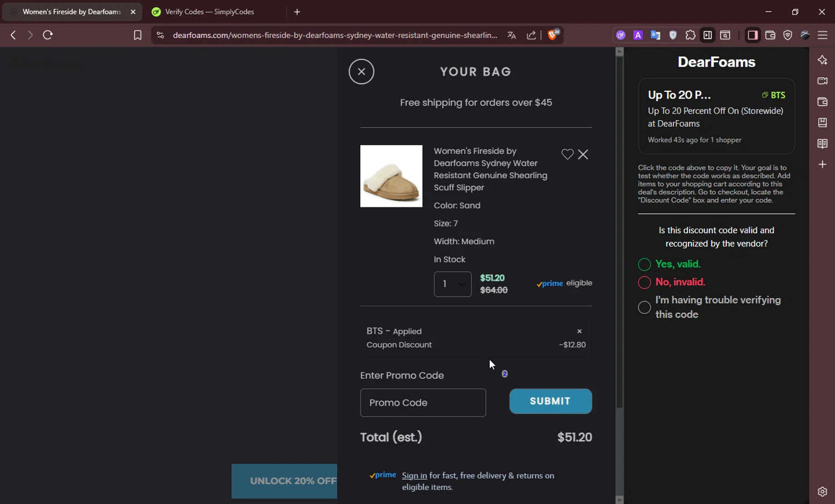
Task: Click the Sydney slipper product thumbnail
Action: 391,176
